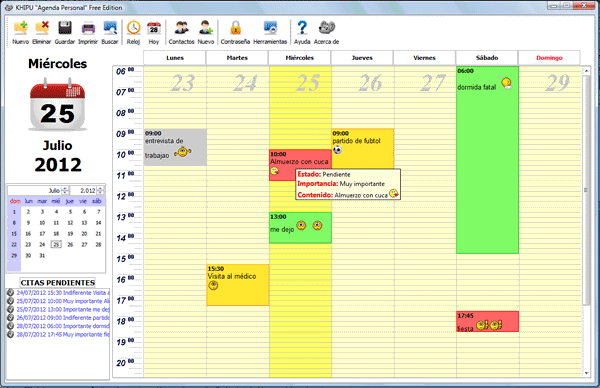Click the Nuevo appointment folder icon
600x388 pixels.
[x=21, y=28]
